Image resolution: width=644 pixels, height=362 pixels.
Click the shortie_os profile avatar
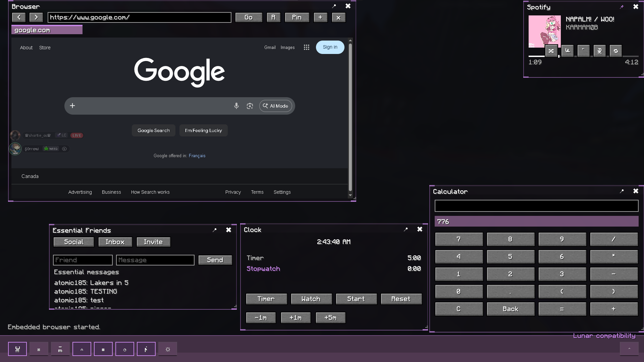[x=15, y=135]
